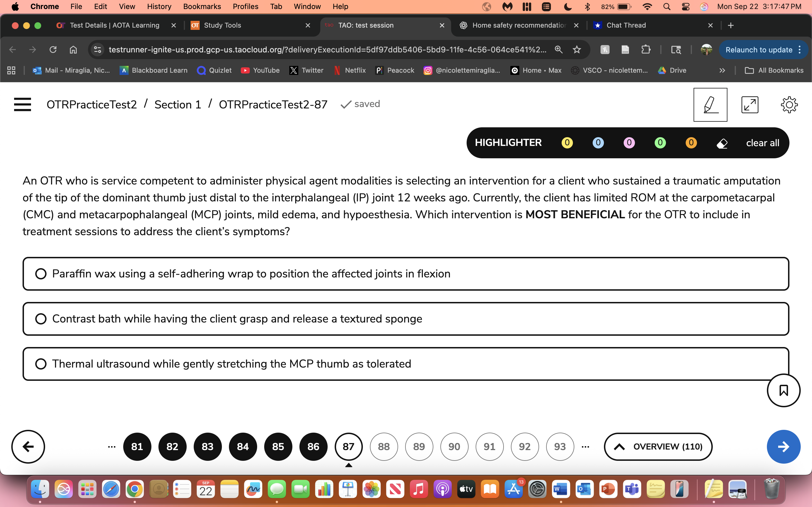Open the Bookmarks menu in the menu bar
Image resolution: width=812 pixels, height=507 pixels.
pos(202,6)
